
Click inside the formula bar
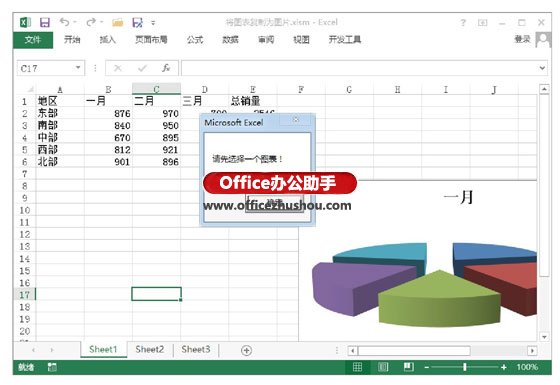pyautogui.click(x=359, y=68)
